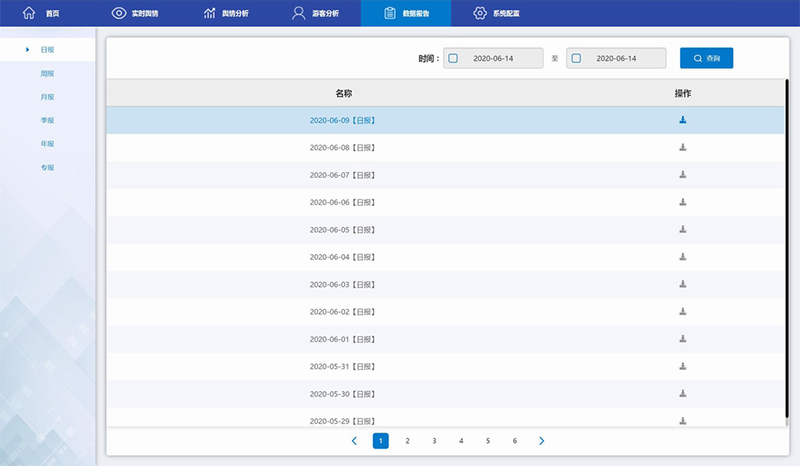Select 周报 in the left sidebar
The width and height of the screenshot is (800, 466).
47,73
